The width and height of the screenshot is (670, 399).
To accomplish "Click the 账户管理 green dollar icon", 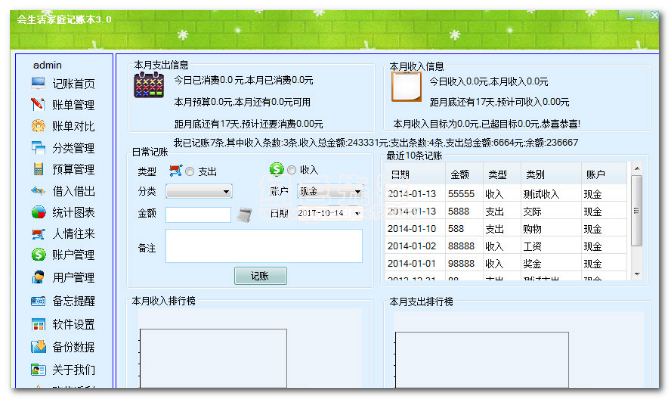I will (38, 255).
